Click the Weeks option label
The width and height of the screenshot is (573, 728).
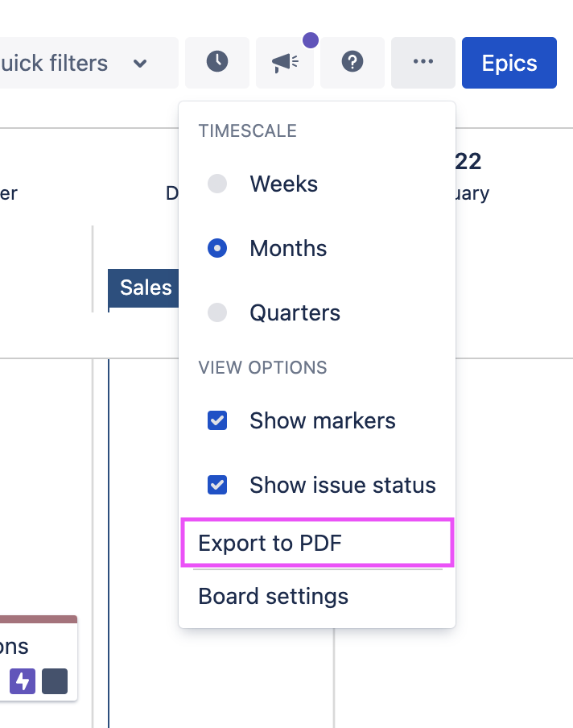[283, 184]
